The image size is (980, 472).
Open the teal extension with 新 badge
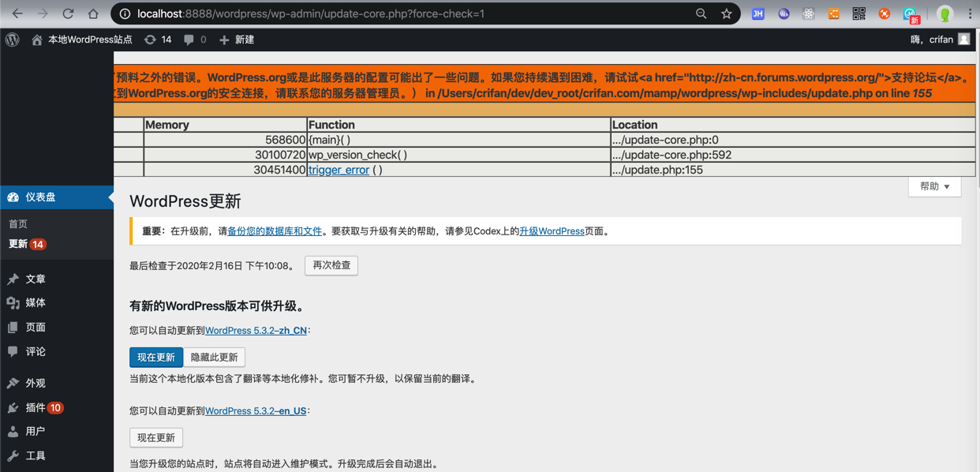click(911, 15)
